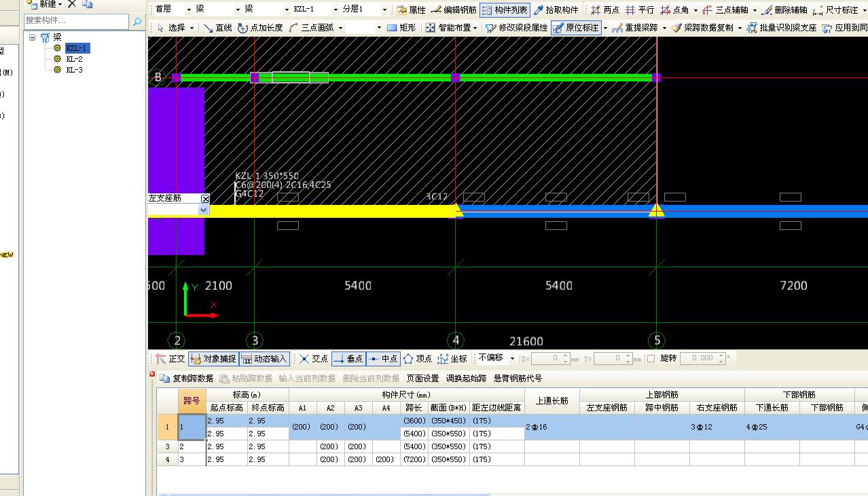This screenshot has width=868, height=496.
Task: Collapse the 梁 tree node
Action: point(32,38)
